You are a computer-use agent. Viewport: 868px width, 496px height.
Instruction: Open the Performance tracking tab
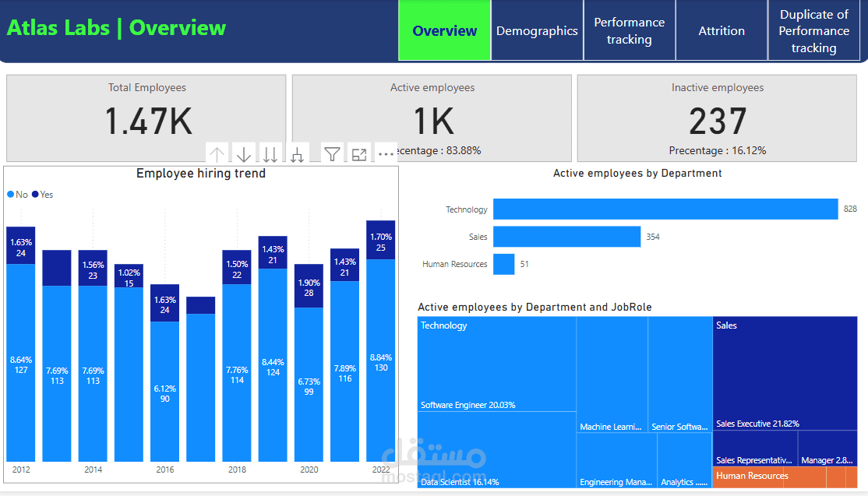click(x=630, y=30)
